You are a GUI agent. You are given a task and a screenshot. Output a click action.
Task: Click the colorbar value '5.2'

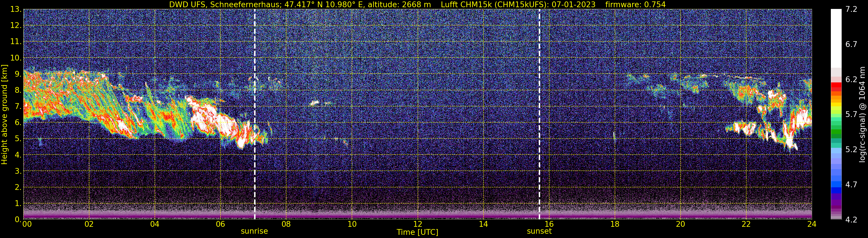[851, 150]
